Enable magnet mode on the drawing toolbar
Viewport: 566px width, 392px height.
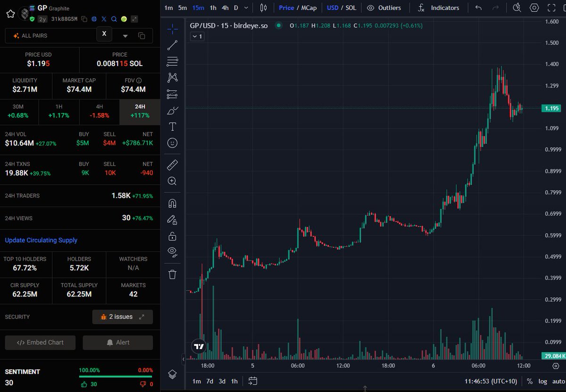coord(172,203)
